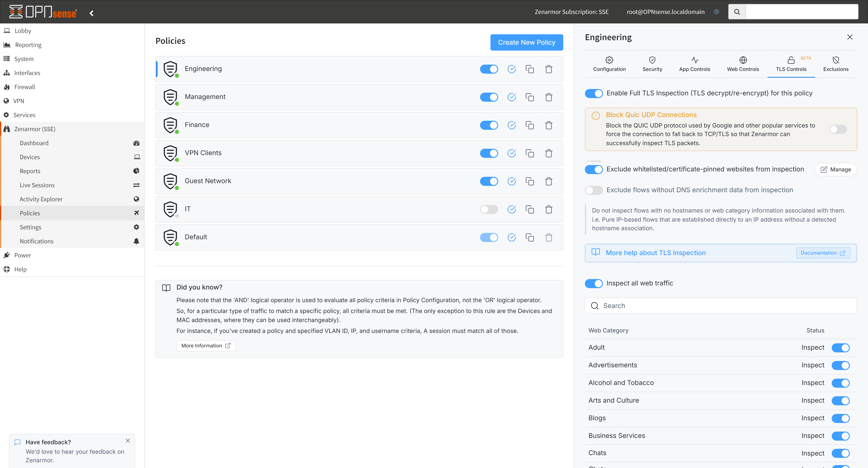Viewport: 868px width, 468px height.
Task: Close the Engineering panel
Action: [850, 37]
